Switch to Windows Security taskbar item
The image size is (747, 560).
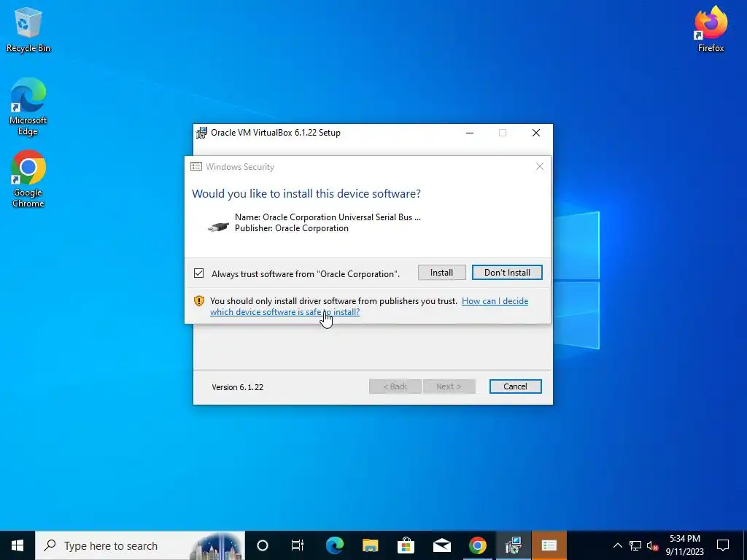pyautogui.click(x=549, y=545)
